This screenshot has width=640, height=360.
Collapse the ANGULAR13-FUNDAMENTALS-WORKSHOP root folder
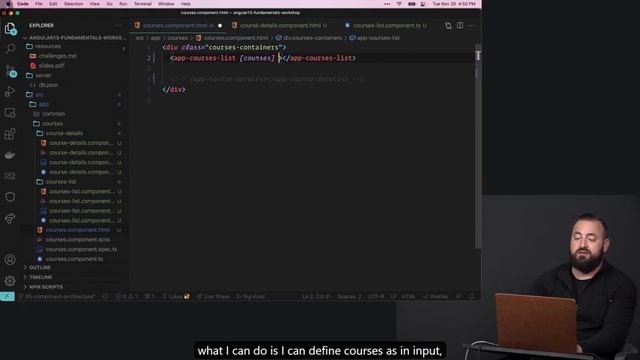tap(75, 38)
